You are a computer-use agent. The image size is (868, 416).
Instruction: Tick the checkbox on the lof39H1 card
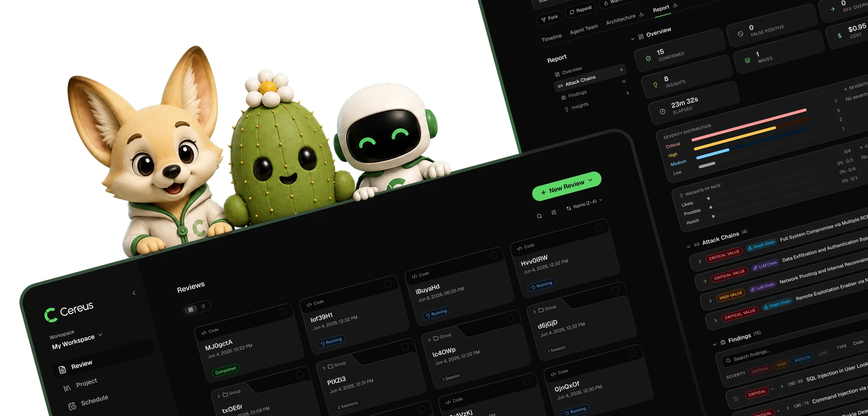[x=388, y=284]
